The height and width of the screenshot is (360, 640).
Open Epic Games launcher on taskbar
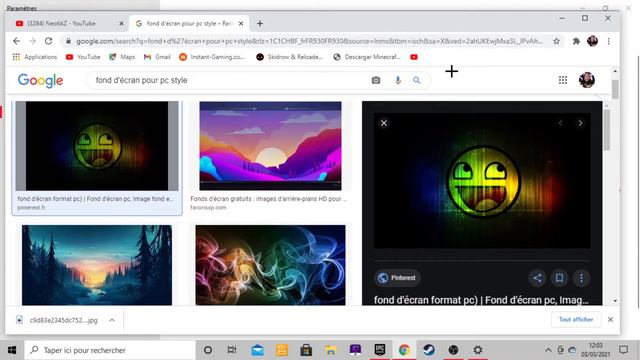tap(380, 350)
